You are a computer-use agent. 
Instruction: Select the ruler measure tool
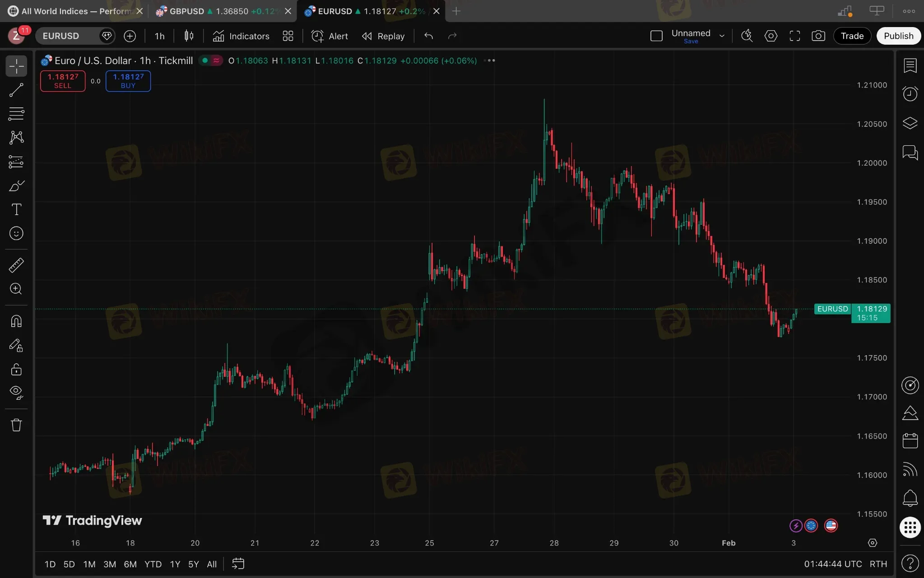click(16, 265)
